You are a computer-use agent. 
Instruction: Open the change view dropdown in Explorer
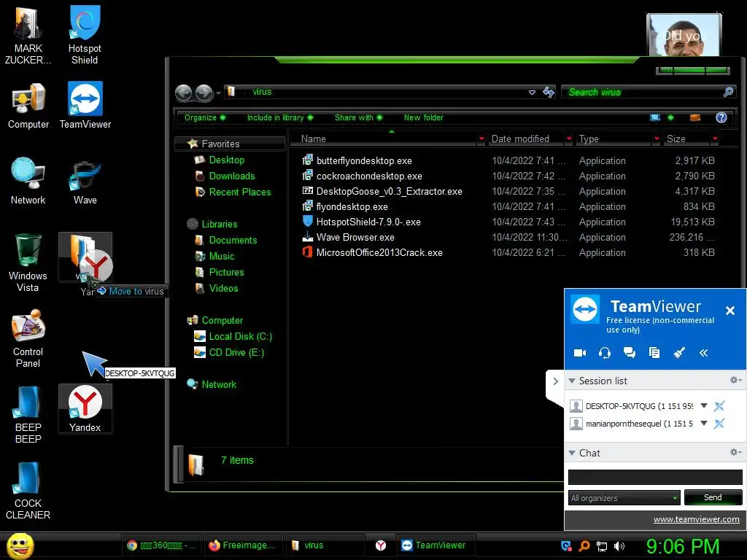pos(671,117)
